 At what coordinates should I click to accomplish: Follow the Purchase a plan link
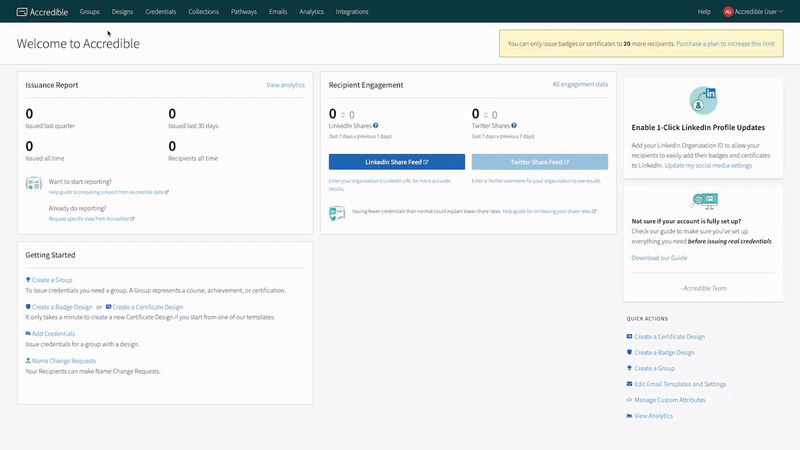point(726,44)
